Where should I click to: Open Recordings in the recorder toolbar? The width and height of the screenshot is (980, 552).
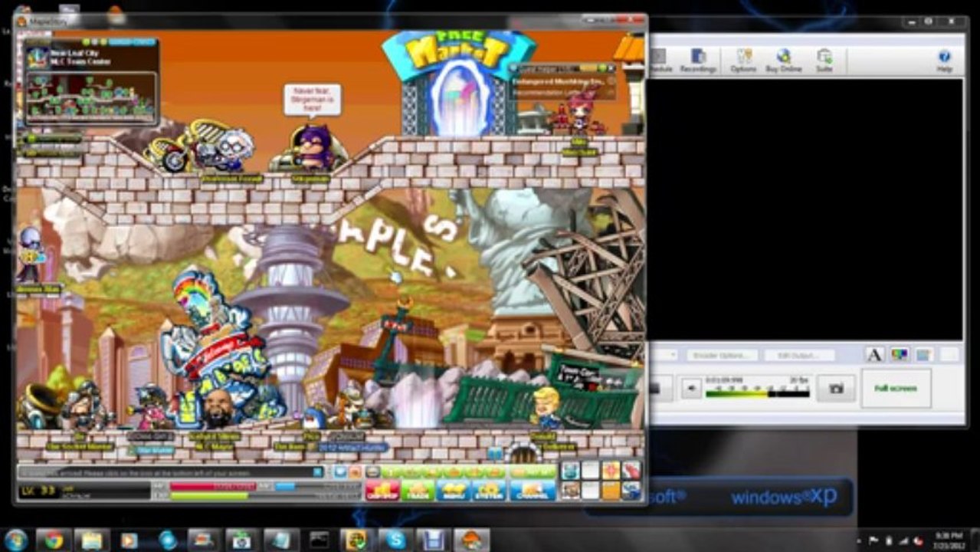(x=698, y=61)
